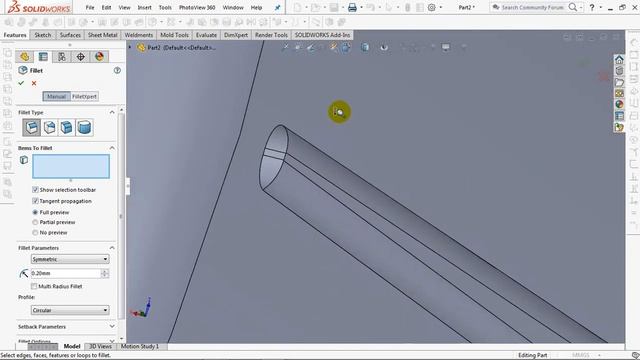Collapse the Fillet Type section
The image size is (640, 360).
(112, 112)
